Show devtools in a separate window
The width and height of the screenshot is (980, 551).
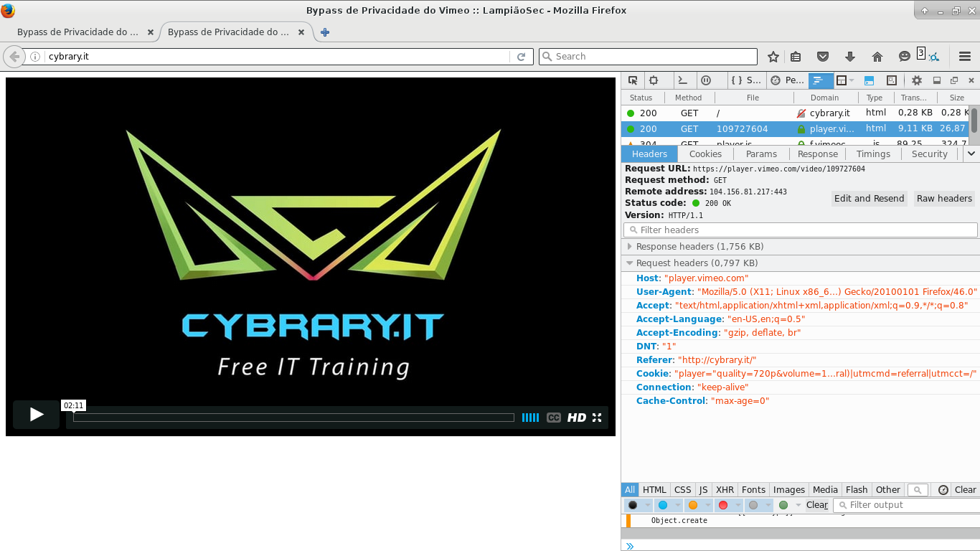pos(954,80)
